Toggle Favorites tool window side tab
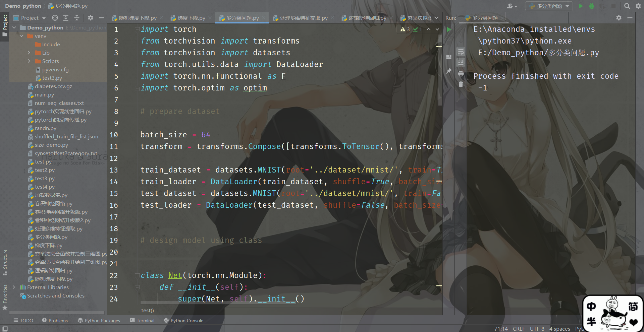The width and height of the screenshot is (644, 332). pos(5,297)
